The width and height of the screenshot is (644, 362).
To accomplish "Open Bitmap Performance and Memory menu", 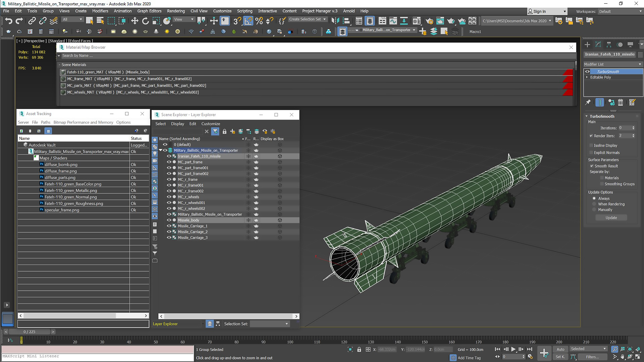I will click(x=83, y=122).
